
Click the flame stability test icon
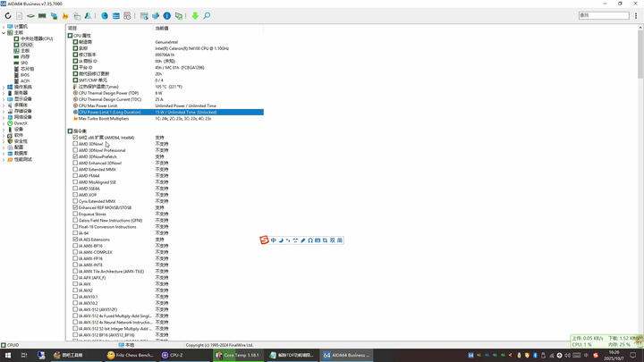point(65,15)
